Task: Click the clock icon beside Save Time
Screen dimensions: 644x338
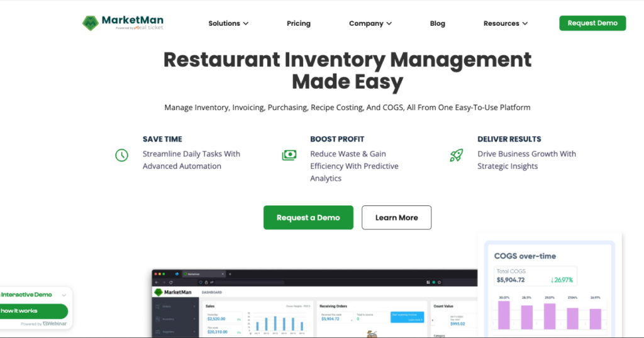Action: (x=121, y=155)
